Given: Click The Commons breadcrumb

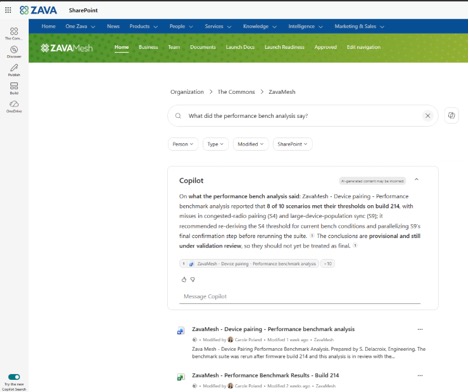Looking at the screenshot, I should [x=236, y=92].
